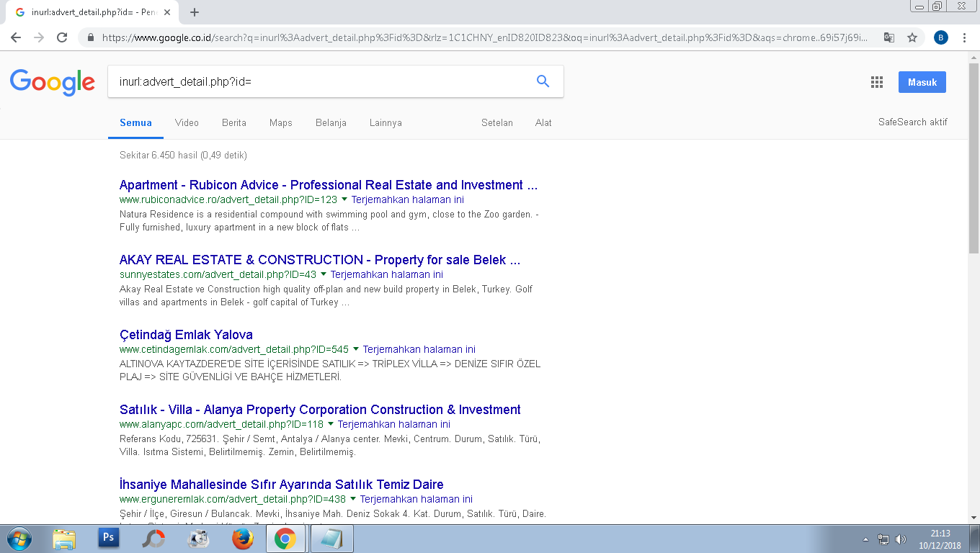The width and height of the screenshot is (980, 553).
Task: Open the İhsaniye Mahallesinde Sıfır Ayarında result
Action: [x=282, y=485]
